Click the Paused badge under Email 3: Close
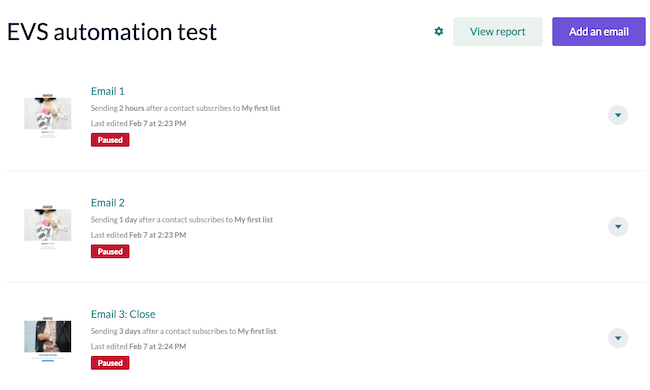 point(110,363)
